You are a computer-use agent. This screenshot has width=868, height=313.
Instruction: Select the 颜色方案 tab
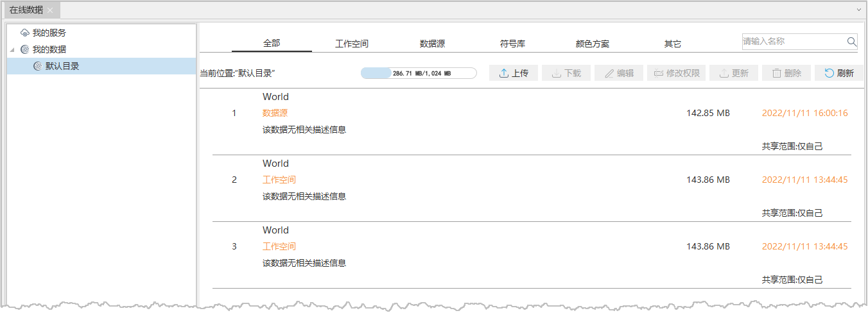[x=592, y=44]
